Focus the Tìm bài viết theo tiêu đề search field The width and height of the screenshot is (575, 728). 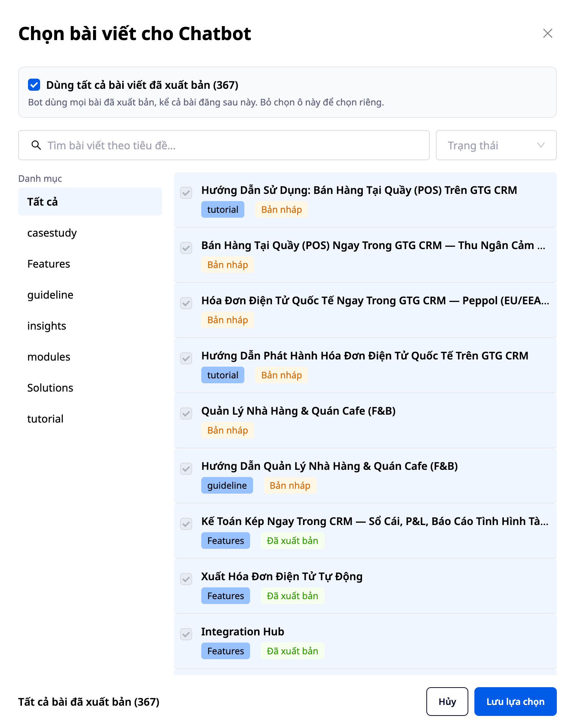coord(224,145)
